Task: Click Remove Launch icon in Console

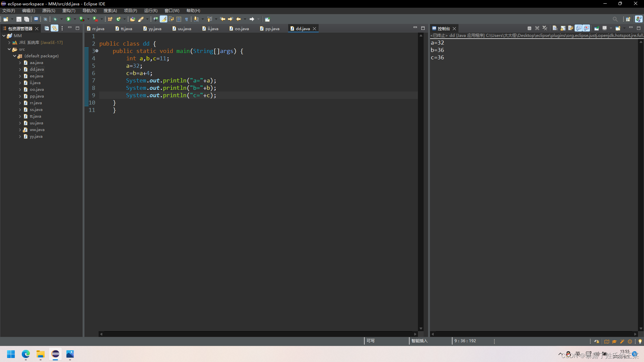Action: (537, 28)
